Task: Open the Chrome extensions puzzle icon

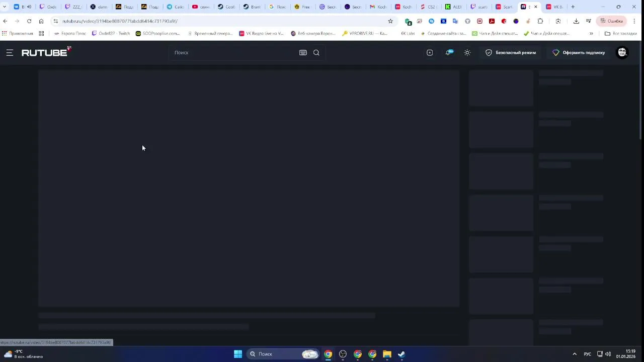Action: click(540, 21)
